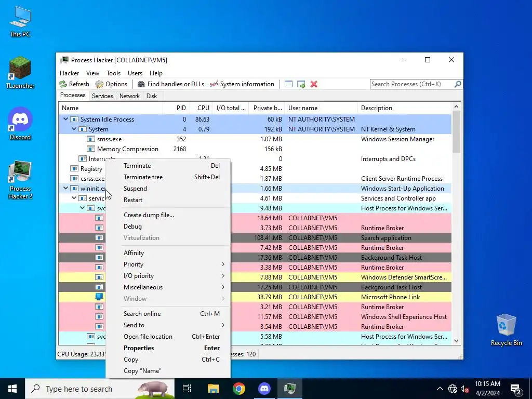The image size is (532, 399).
Task: Click the red X kill window icon
Action: (x=314, y=84)
